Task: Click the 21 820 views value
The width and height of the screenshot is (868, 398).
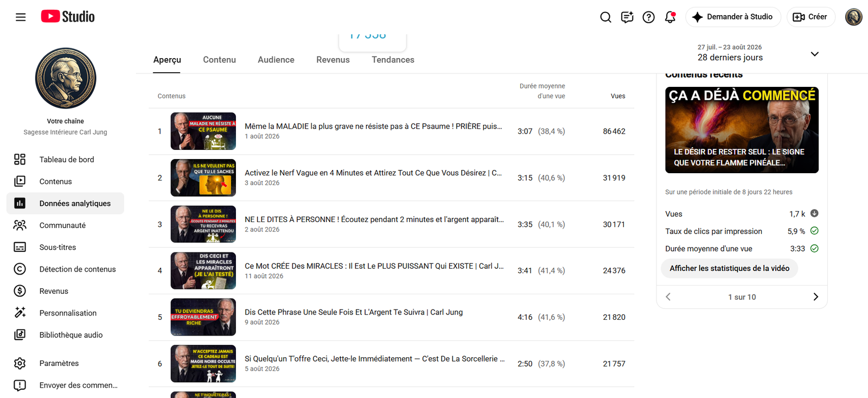Action: click(x=614, y=317)
